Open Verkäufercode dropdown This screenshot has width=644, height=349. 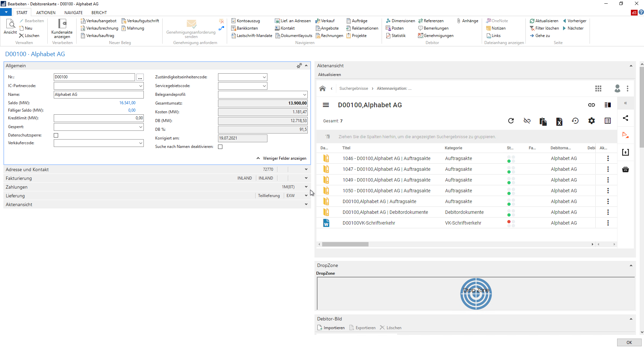tap(140, 143)
